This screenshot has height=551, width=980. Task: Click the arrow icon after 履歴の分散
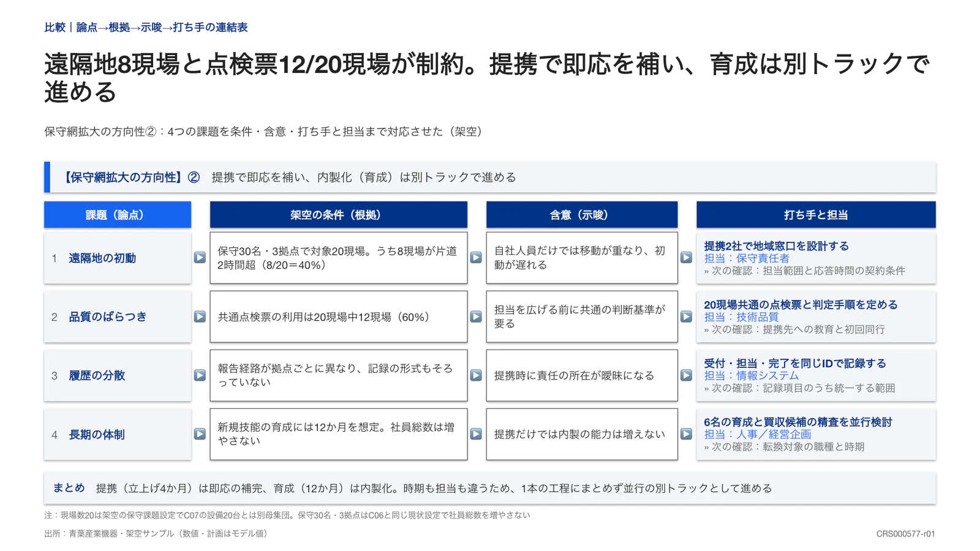coord(200,375)
